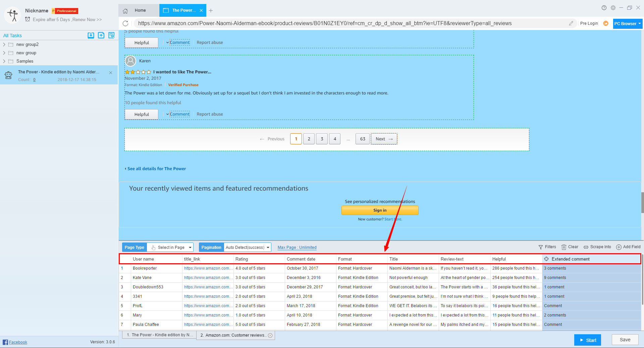Click Report abuse under Karen's review
The image size is (644, 348).
tap(210, 114)
